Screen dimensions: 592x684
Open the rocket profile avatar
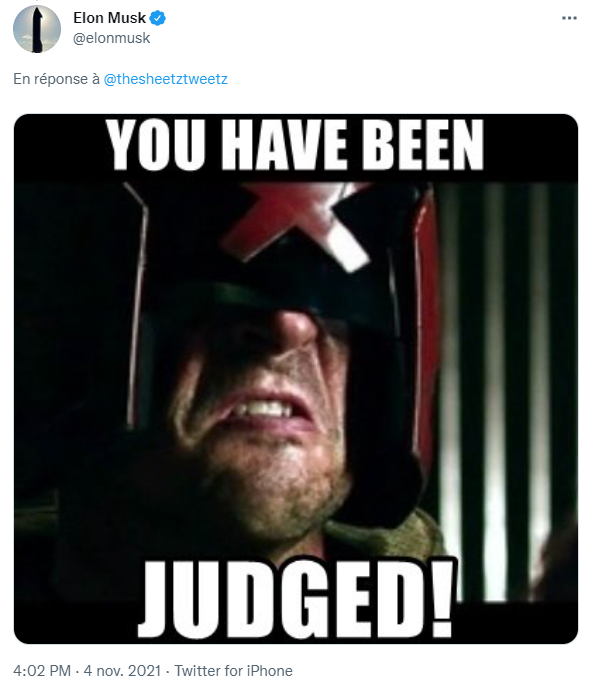click(37, 29)
